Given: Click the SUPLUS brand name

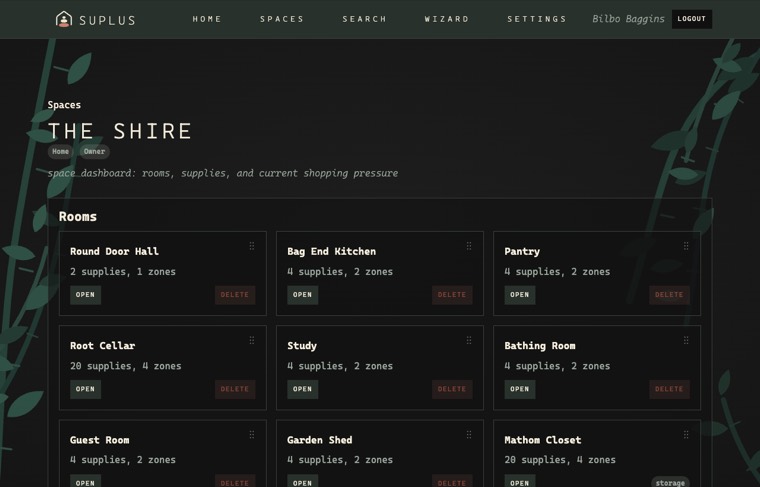Looking at the screenshot, I should pos(107,20).
